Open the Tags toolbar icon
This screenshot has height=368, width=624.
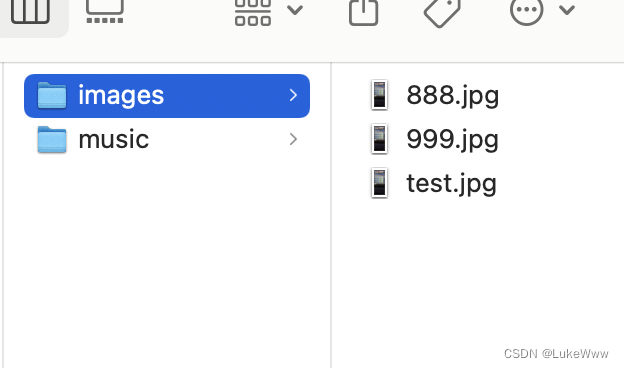pos(442,13)
